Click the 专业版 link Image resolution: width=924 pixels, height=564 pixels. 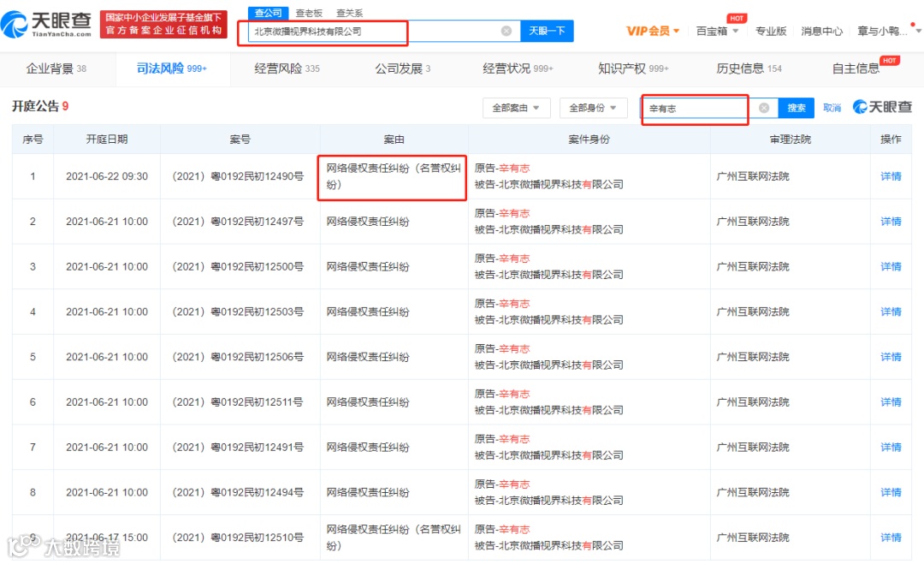click(x=771, y=31)
